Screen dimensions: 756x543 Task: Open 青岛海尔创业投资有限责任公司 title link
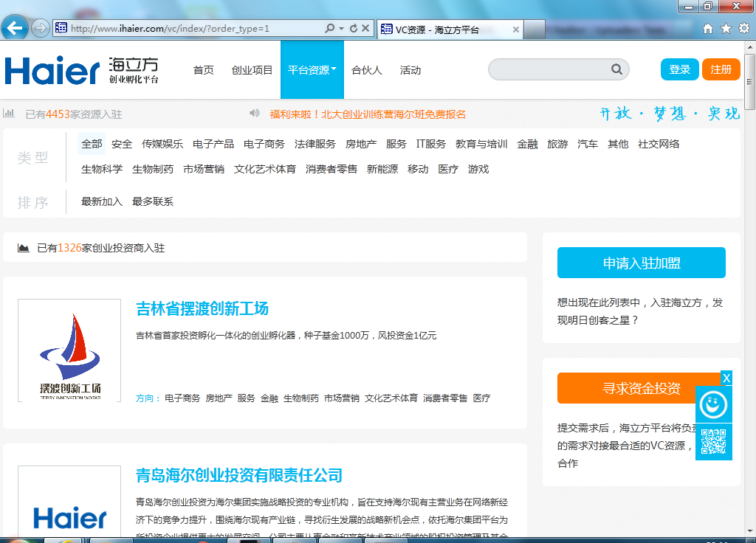[x=239, y=475]
